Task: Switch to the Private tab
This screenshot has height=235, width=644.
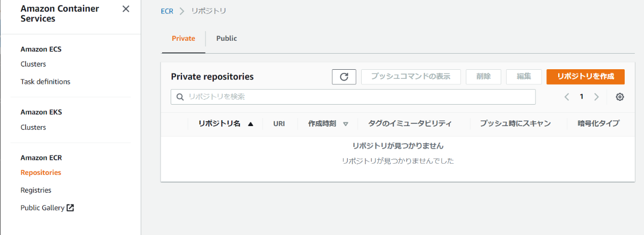Action: tap(184, 39)
